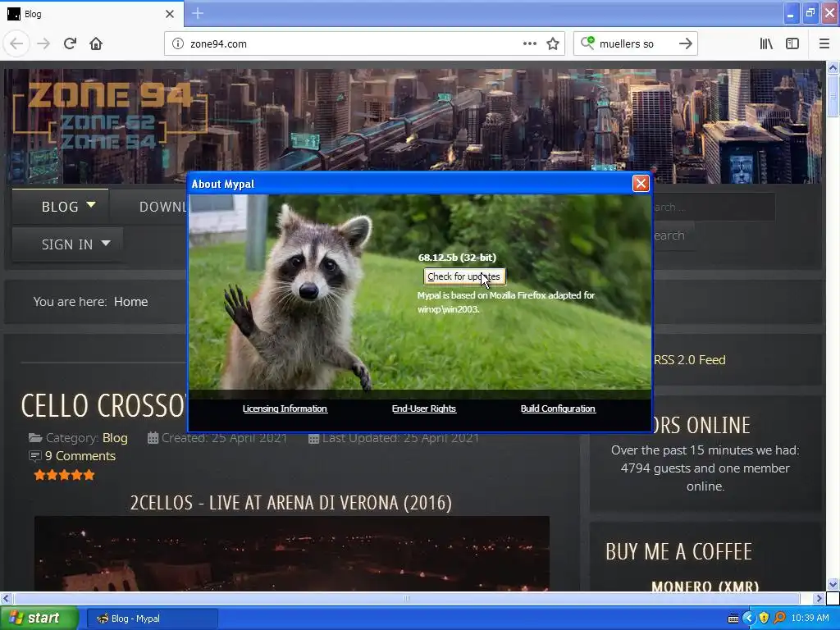Click the CELLO CROSSO article heading

coord(104,405)
